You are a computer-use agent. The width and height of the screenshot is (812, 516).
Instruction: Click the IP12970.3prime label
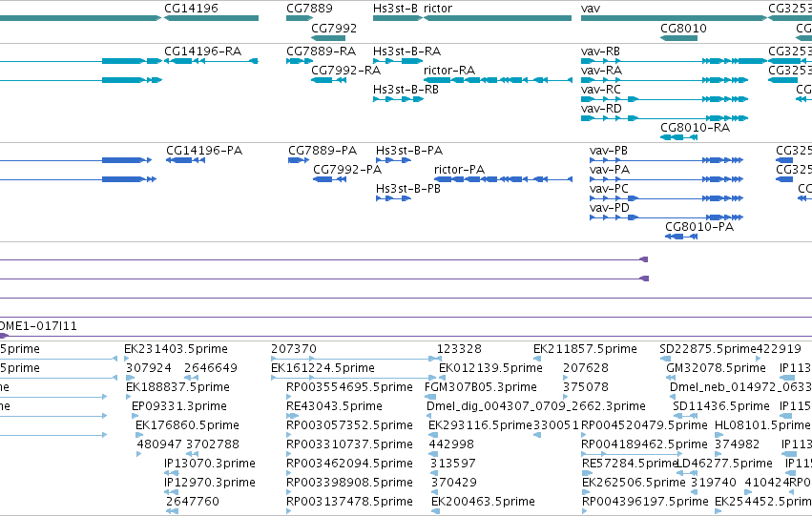[x=210, y=483]
